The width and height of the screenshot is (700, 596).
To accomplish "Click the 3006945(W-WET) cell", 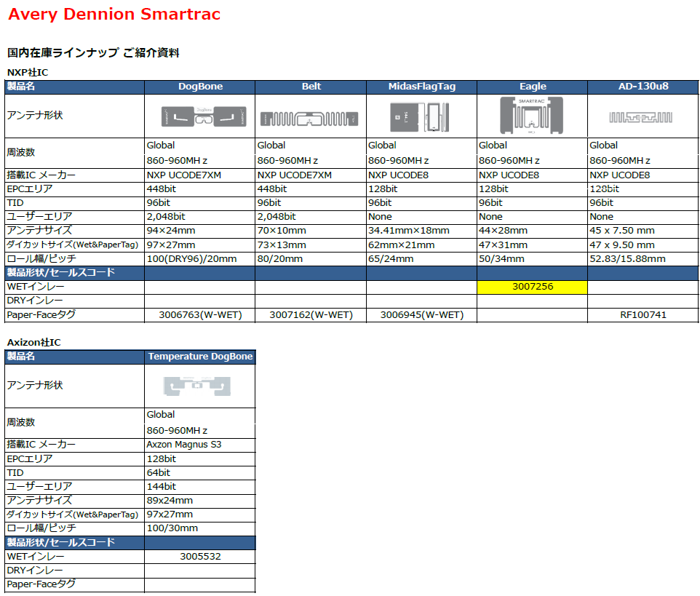I will [421, 315].
